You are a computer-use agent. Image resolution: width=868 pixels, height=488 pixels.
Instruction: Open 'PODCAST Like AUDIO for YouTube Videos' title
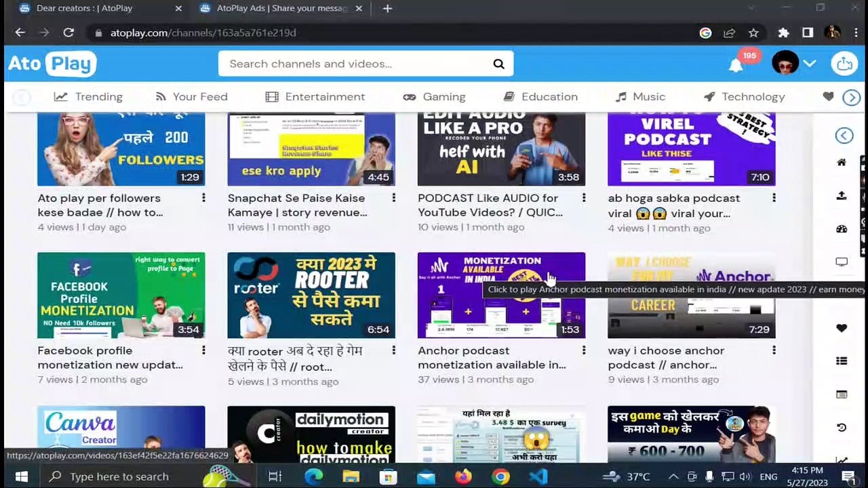(490, 205)
